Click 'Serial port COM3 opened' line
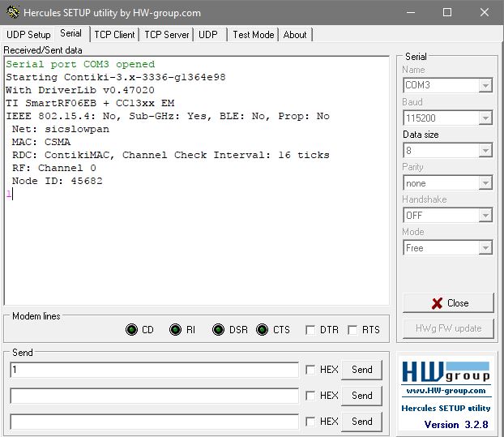 pos(80,64)
